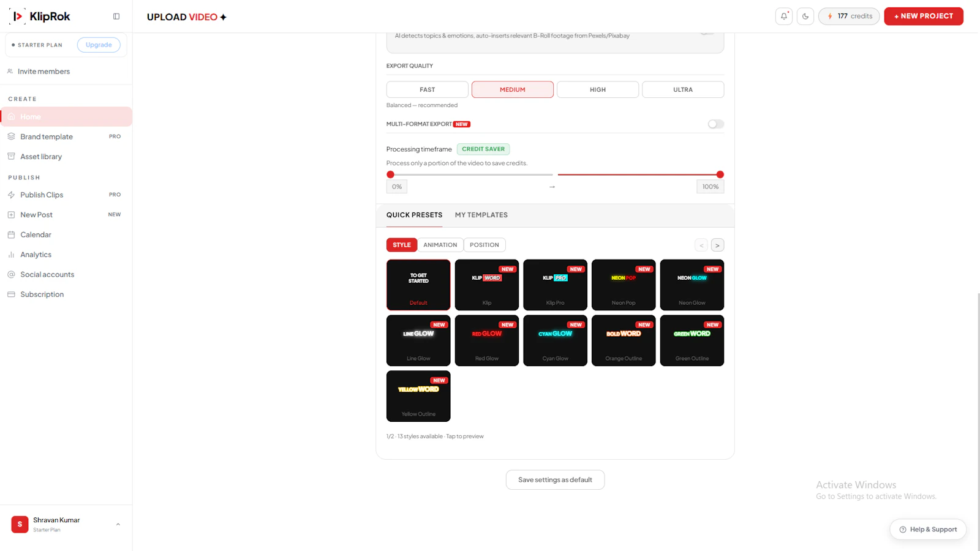This screenshot has height=551, width=980.
Task: Toggle Multi-format export switch
Action: 716,124
